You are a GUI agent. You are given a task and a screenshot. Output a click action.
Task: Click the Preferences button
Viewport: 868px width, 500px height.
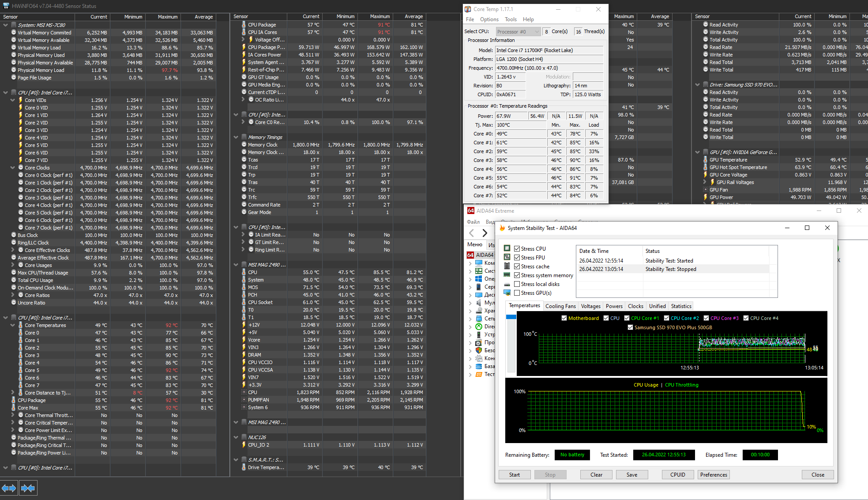click(x=713, y=475)
